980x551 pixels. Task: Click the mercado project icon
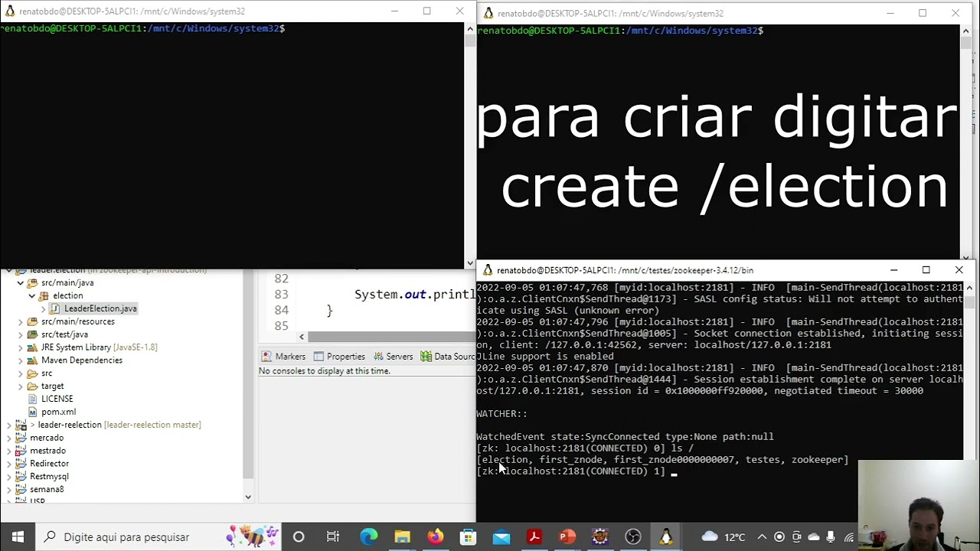pyautogui.click(x=21, y=438)
